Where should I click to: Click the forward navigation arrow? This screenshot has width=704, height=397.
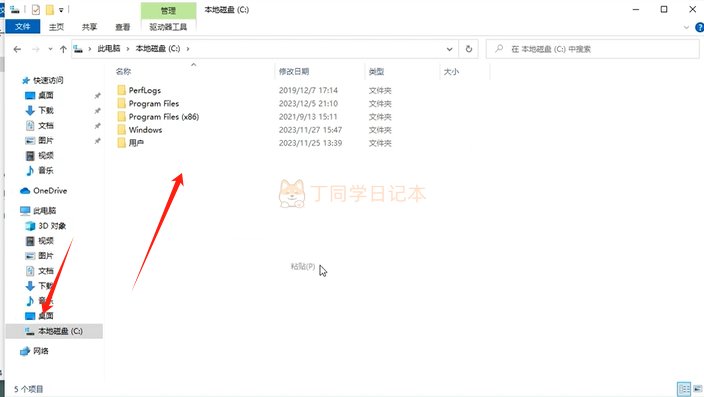point(36,49)
